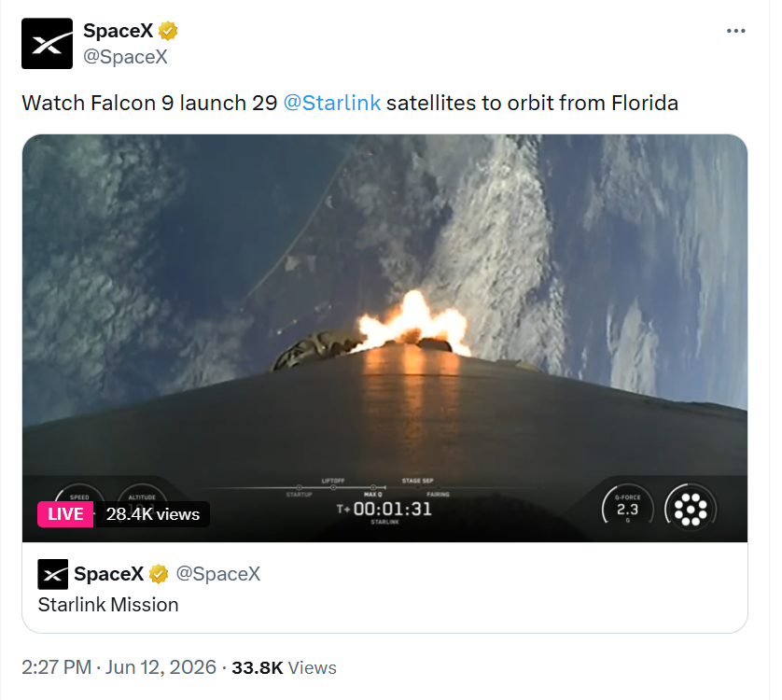Click the 2:27 PM Jun 12, 2026 timestamp
Screen dimensions: 782x700
119,667
